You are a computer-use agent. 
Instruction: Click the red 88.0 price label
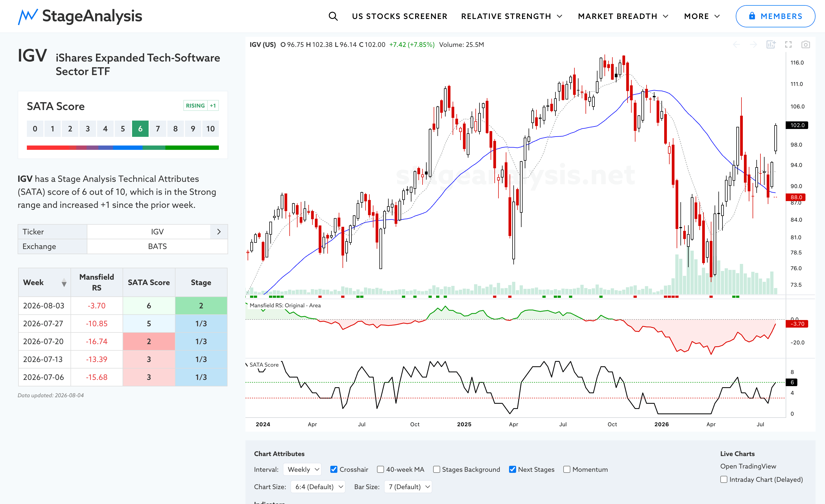pos(795,197)
